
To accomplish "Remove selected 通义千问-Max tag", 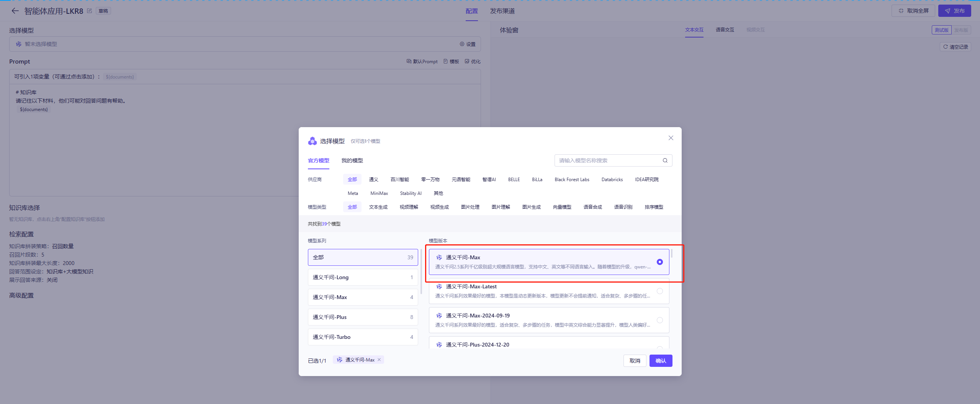I will click(x=379, y=360).
